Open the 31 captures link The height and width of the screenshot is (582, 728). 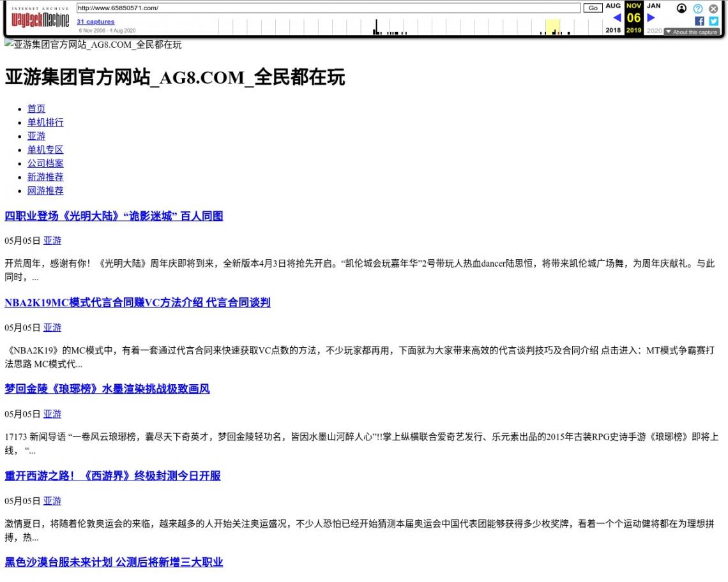96,21
